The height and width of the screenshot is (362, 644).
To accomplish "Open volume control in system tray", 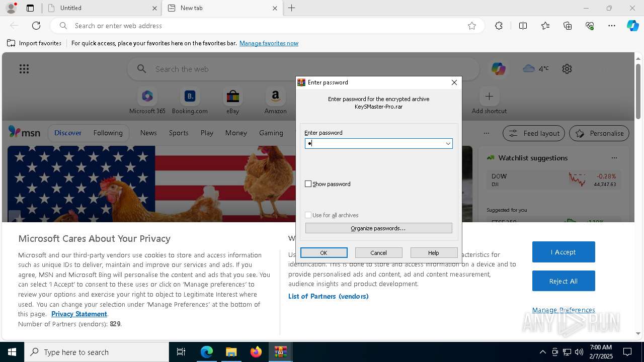I will pos(579,352).
